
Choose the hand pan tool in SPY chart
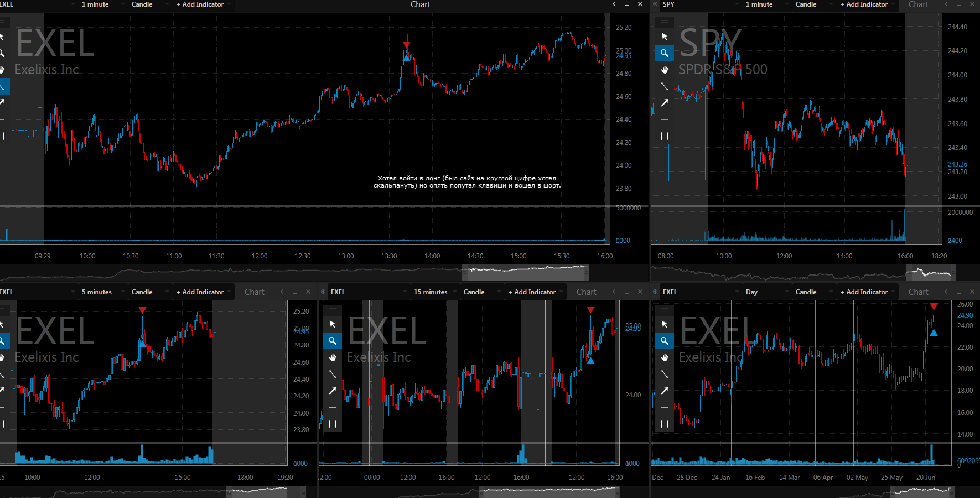point(665,70)
